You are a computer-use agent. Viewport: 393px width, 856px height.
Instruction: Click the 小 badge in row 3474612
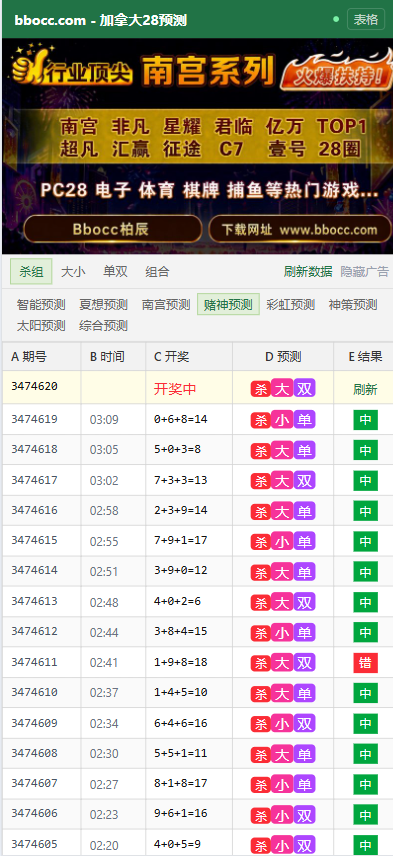[282, 632]
